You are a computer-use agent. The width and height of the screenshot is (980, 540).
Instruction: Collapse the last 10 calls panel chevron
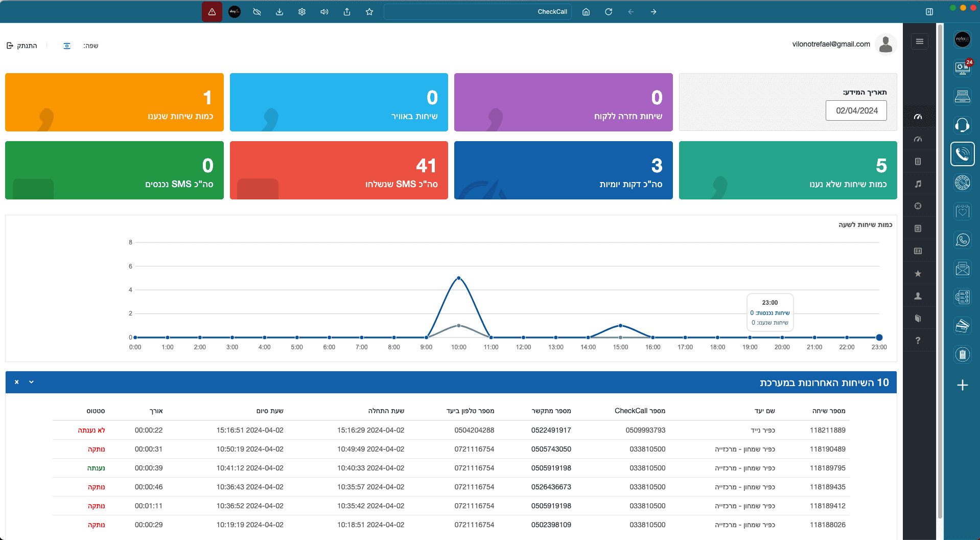(31, 382)
